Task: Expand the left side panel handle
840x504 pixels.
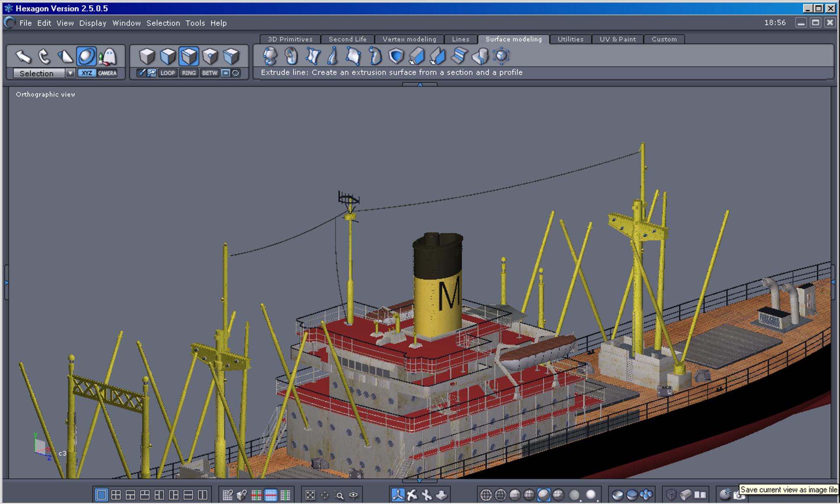Action: click(x=6, y=283)
